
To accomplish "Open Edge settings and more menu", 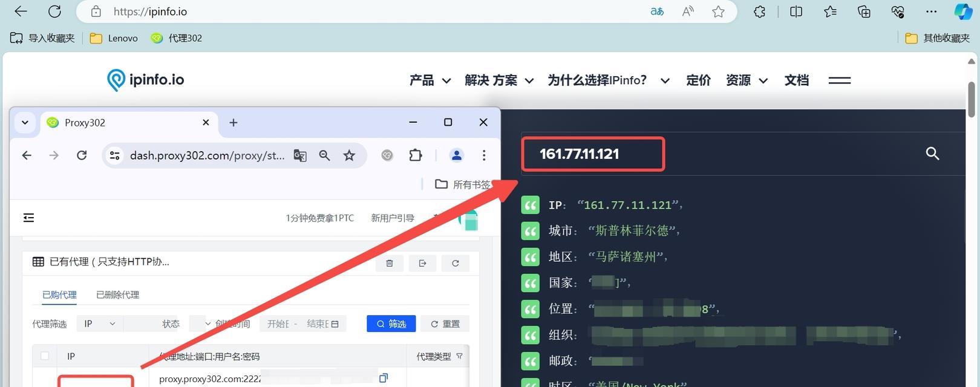I will click(x=931, y=11).
